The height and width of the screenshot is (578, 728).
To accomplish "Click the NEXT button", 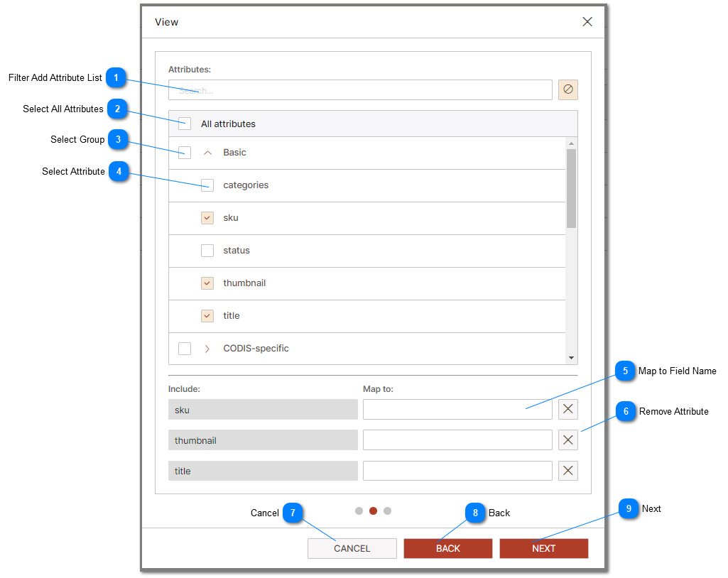I will pyautogui.click(x=543, y=548).
